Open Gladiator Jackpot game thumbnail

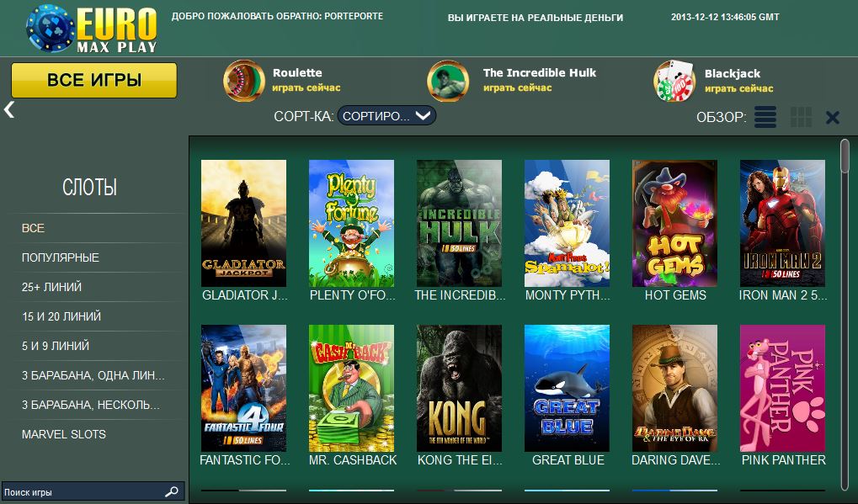coord(243,223)
